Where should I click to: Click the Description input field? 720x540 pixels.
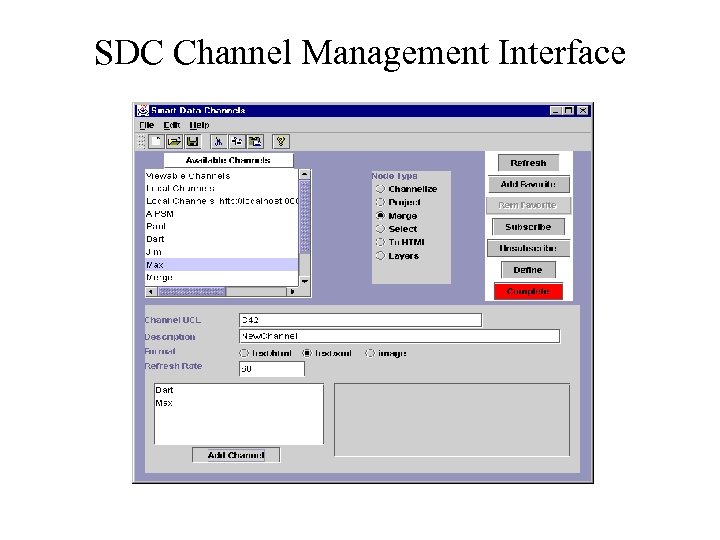pyautogui.click(x=399, y=336)
